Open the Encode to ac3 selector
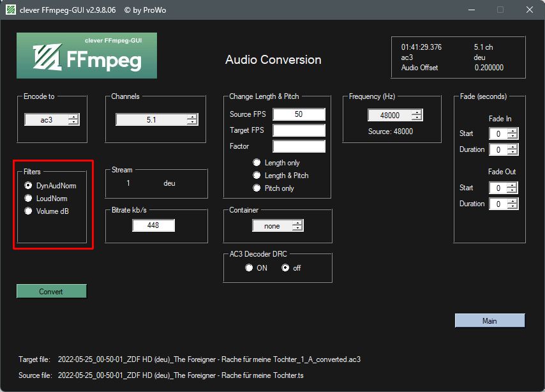This screenshot has width=545, height=392. [x=52, y=119]
